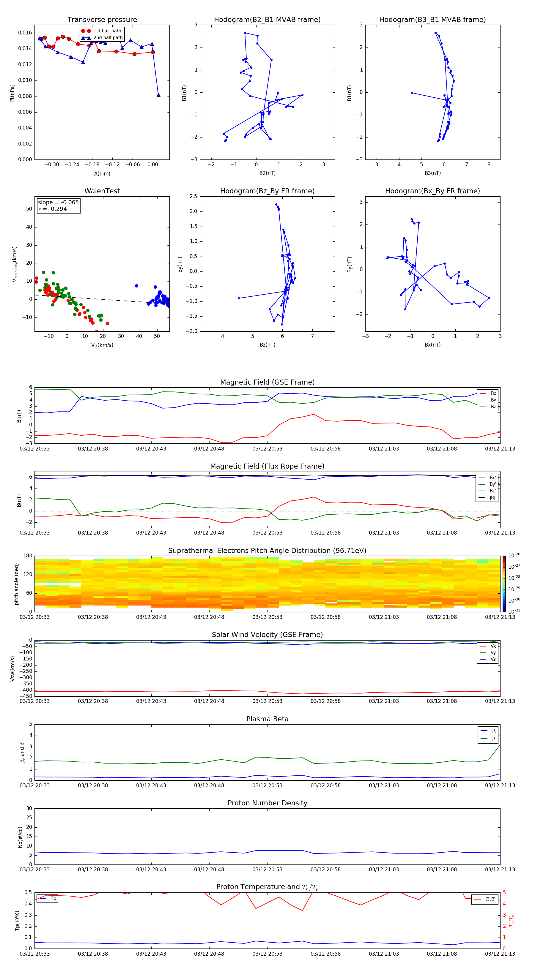Click the '03/12 21:03' tick under velocity plot

384,701
